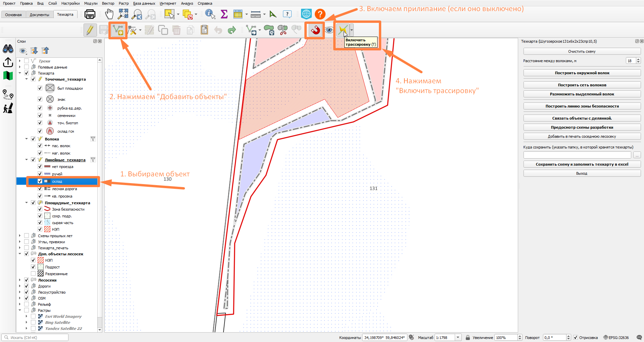Click the orange help question mark icon
The height and width of the screenshot is (342, 644).
[x=320, y=14]
